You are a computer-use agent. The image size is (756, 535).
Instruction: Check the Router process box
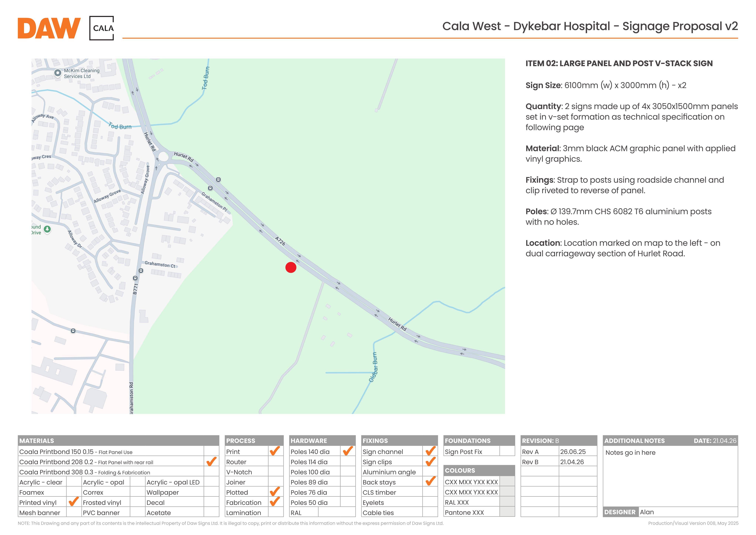pyautogui.click(x=276, y=461)
